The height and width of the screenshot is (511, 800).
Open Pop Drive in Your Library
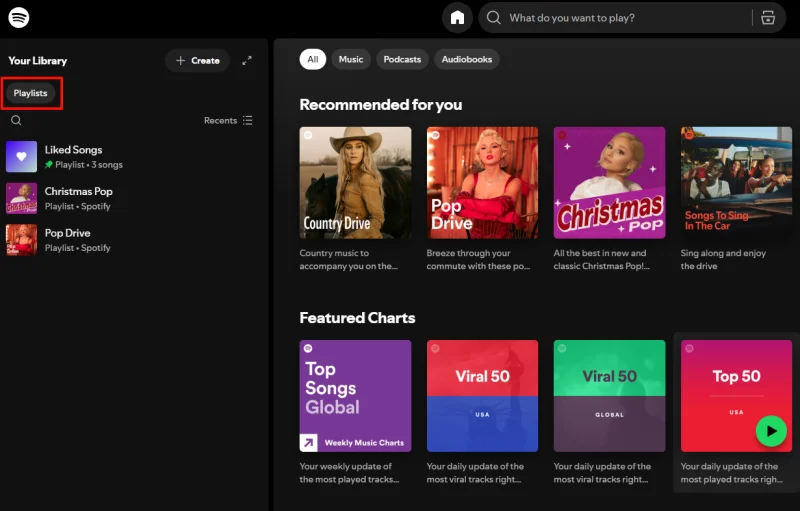pyautogui.click(x=134, y=240)
